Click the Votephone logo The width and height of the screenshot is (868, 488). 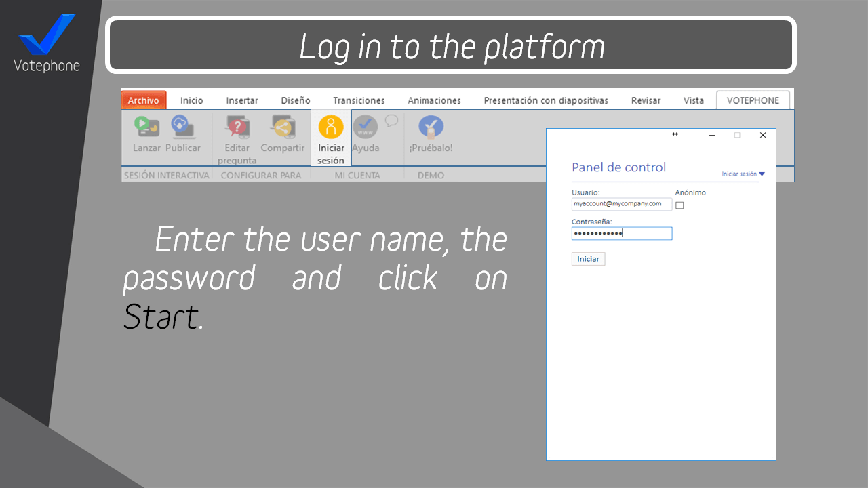47,43
